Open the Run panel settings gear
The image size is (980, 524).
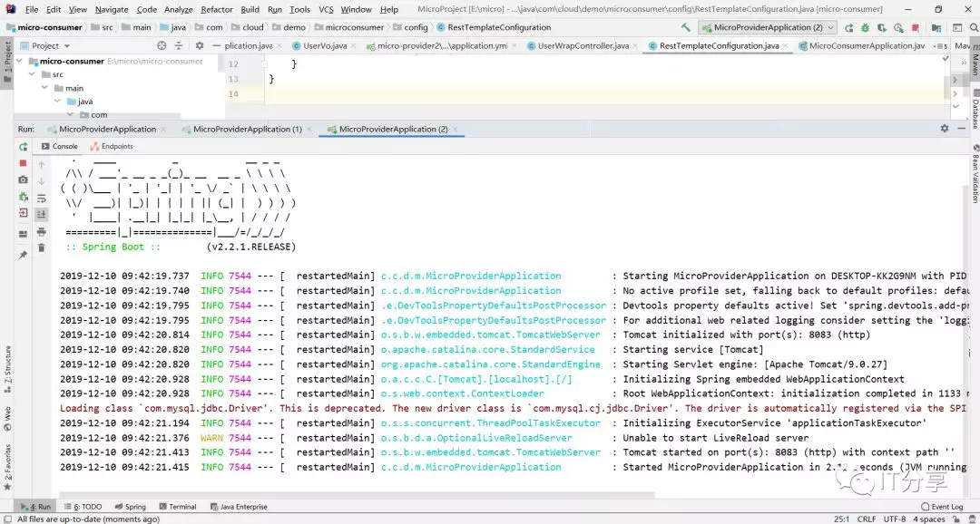[945, 128]
